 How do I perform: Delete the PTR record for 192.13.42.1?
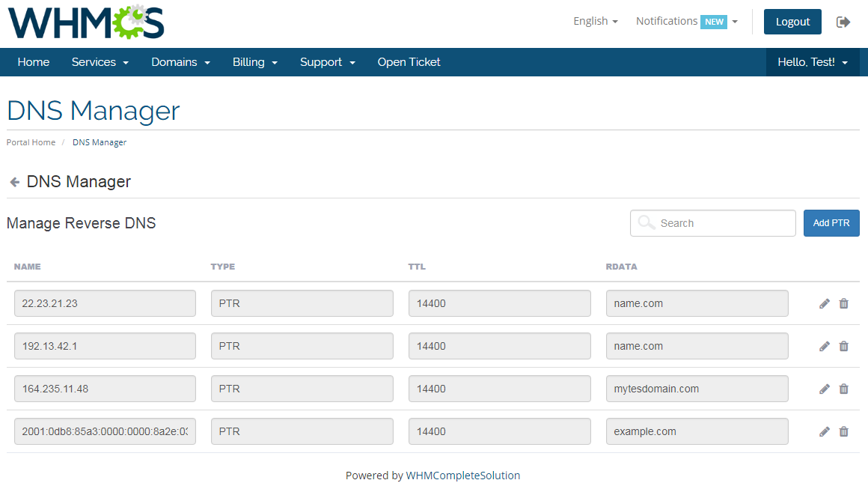(x=843, y=346)
